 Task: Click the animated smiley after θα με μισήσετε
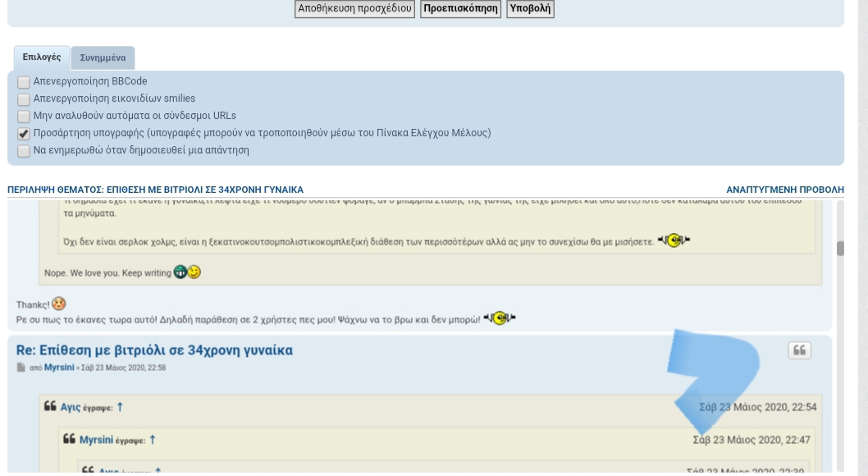click(x=674, y=240)
